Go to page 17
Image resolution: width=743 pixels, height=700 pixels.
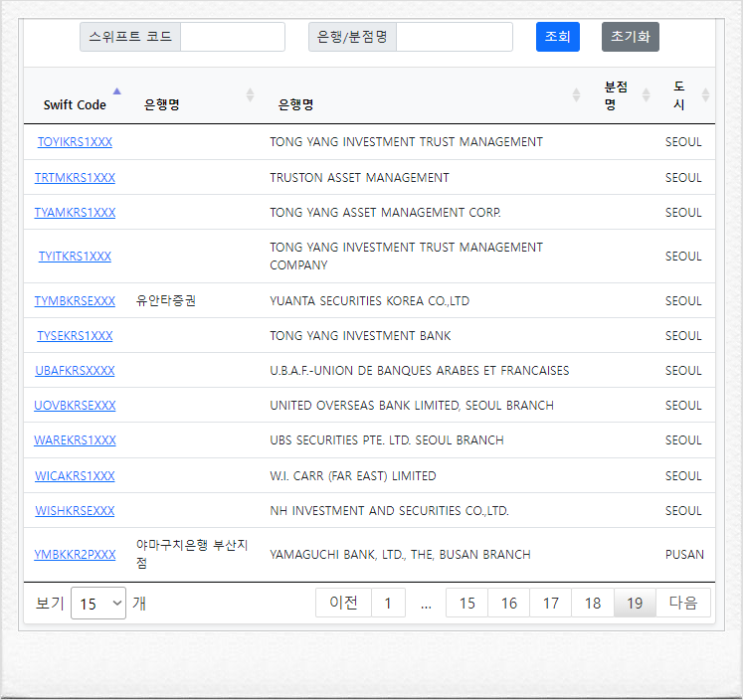coord(551,603)
